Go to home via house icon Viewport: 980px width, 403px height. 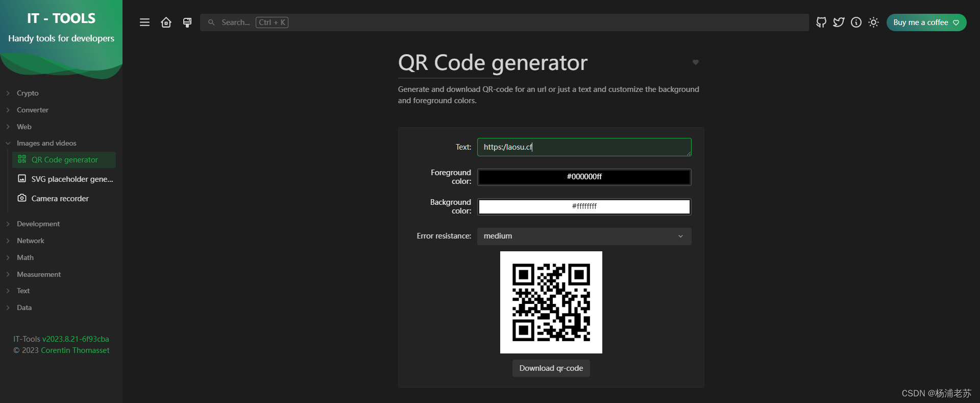click(x=166, y=22)
